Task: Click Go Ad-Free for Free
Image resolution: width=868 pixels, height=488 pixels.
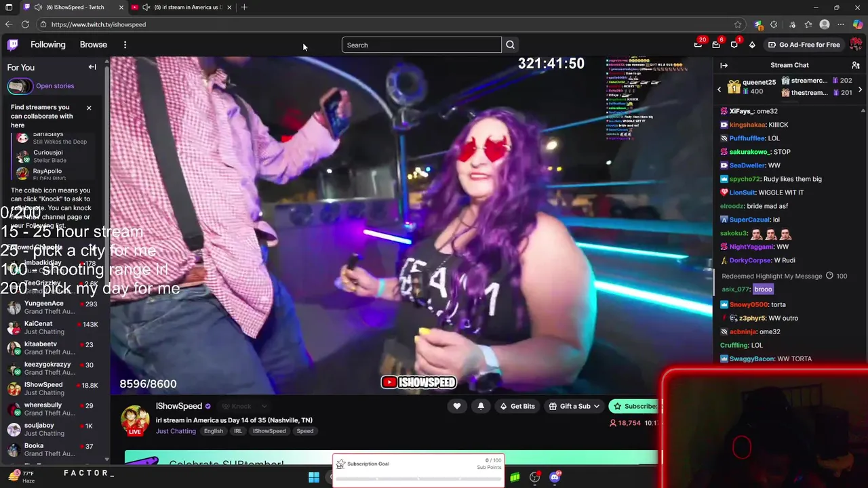Action: coord(804,45)
